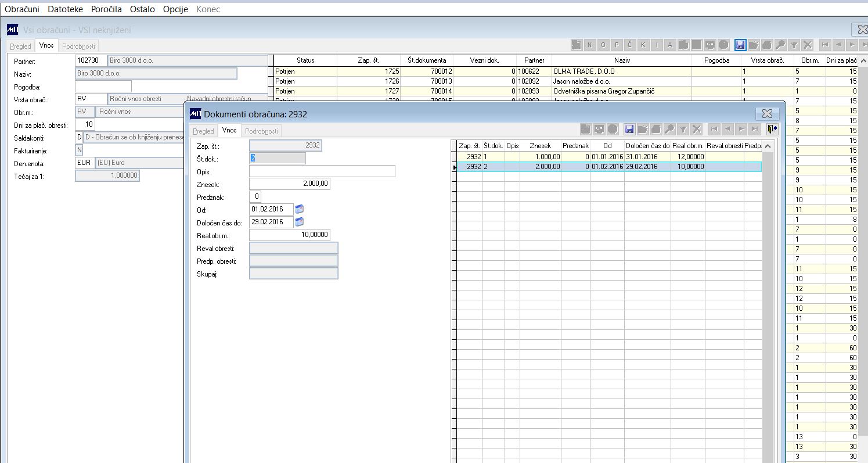The height and width of the screenshot is (463, 868).
Task: Click the octagon stop icon in Dokumenti obračuna toolbar
Action: click(x=613, y=129)
